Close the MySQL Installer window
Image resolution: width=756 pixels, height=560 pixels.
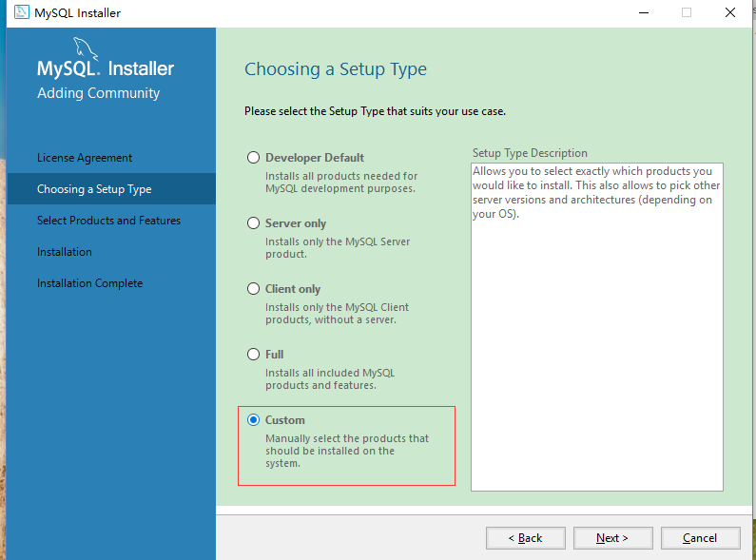(x=730, y=12)
